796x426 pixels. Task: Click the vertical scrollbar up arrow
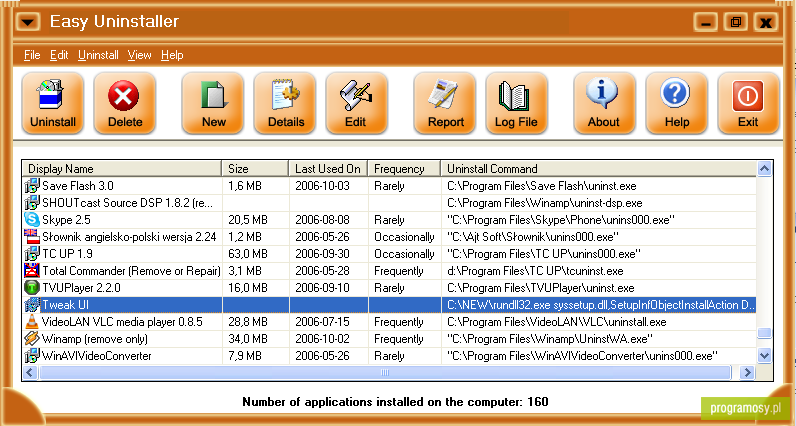(765, 169)
